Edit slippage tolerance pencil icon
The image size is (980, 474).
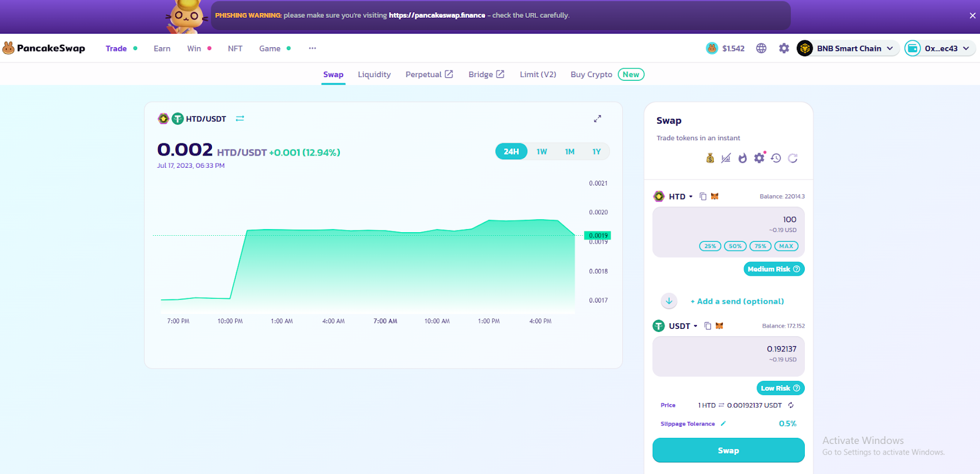click(x=723, y=424)
